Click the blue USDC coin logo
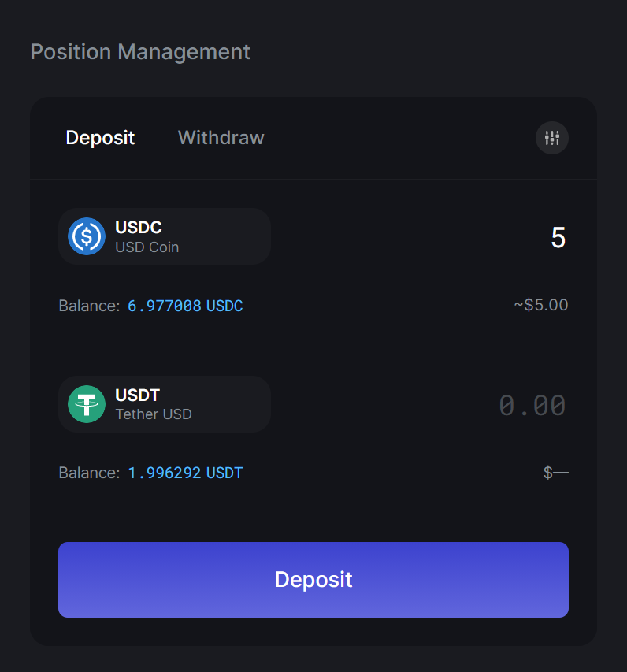 pos(87,236)
